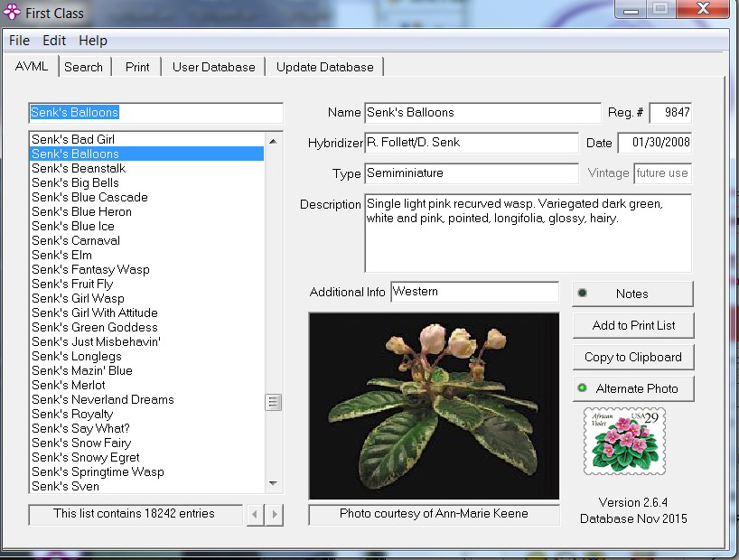The height and width of the screenshot is (560, 739).
Task: Open the Edit menu
Action: tap(54, 41)
